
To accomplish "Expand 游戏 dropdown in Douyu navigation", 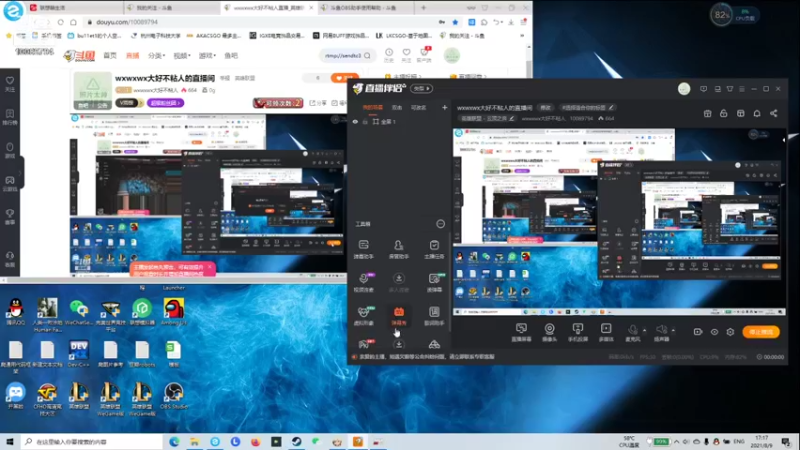I will point(207,55).
